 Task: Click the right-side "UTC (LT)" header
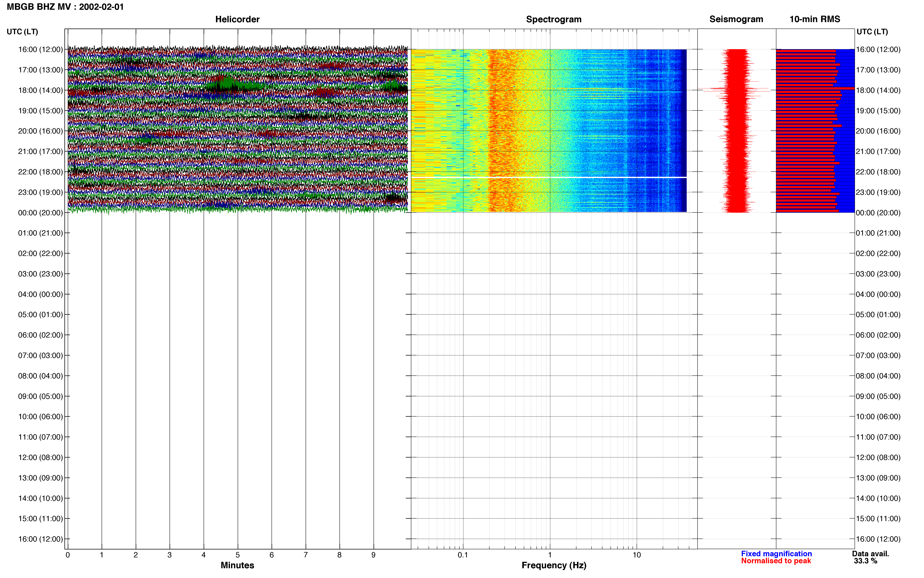pos(872,32)
